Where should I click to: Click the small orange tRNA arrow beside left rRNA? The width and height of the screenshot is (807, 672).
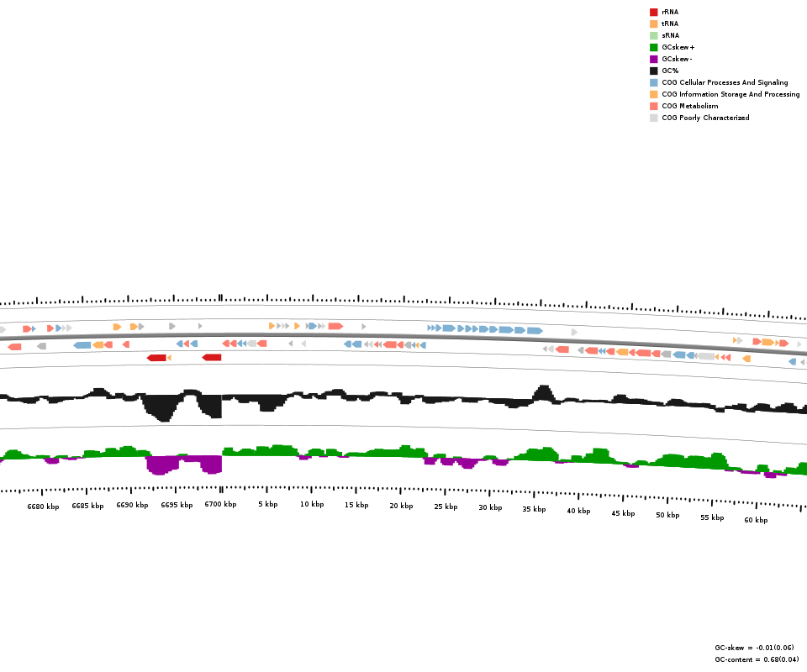pos(169,358)
